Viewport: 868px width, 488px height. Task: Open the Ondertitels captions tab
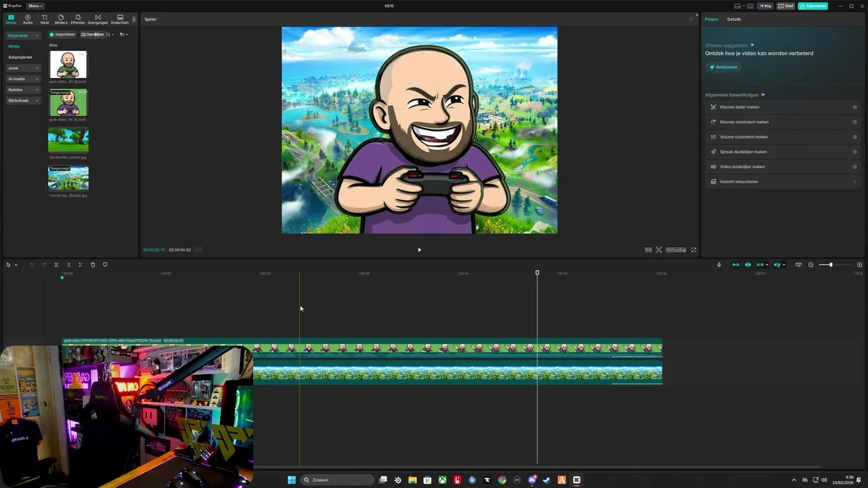coord(120,19)
